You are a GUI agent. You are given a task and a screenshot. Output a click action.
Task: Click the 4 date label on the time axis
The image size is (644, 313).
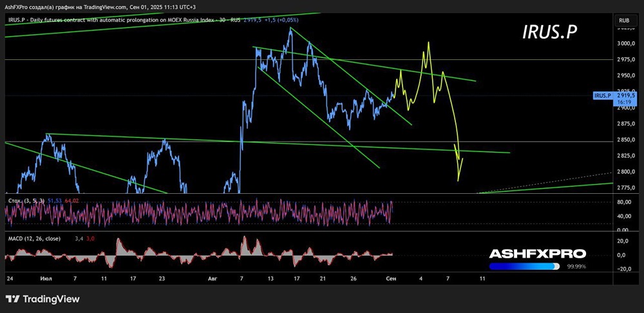[421, 278]
